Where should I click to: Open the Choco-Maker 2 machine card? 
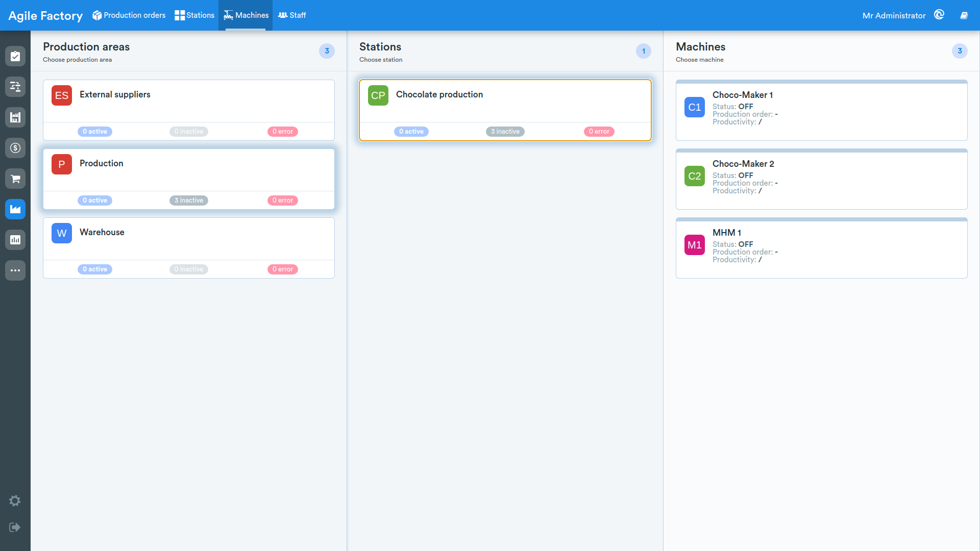(822, 179)
